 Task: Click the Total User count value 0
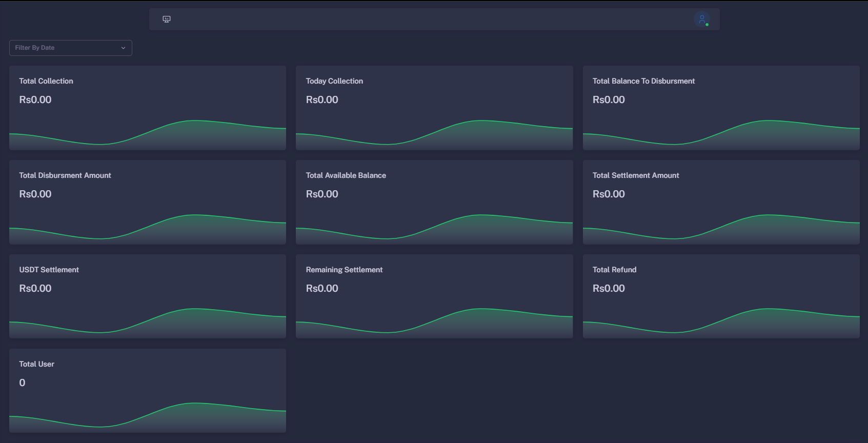pyautogui.click(x=22, y=382)
